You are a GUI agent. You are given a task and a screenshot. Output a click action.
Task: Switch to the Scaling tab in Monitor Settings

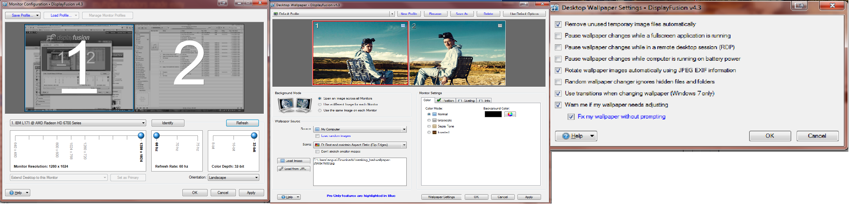[466, 101]
